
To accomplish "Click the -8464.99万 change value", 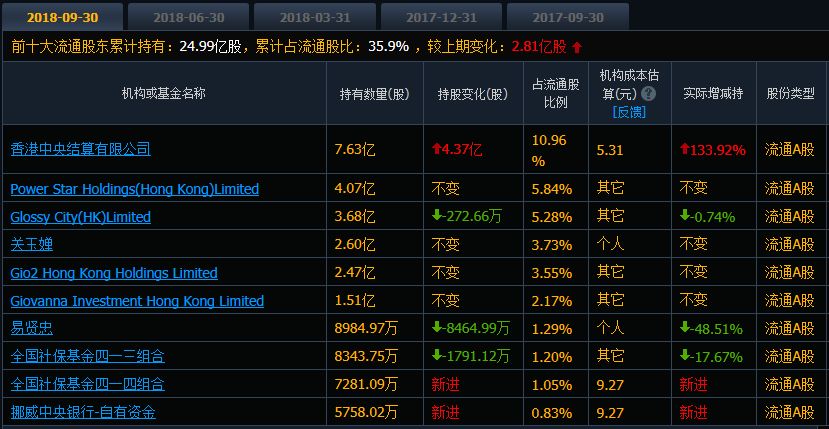I will [x=471, y=329].
